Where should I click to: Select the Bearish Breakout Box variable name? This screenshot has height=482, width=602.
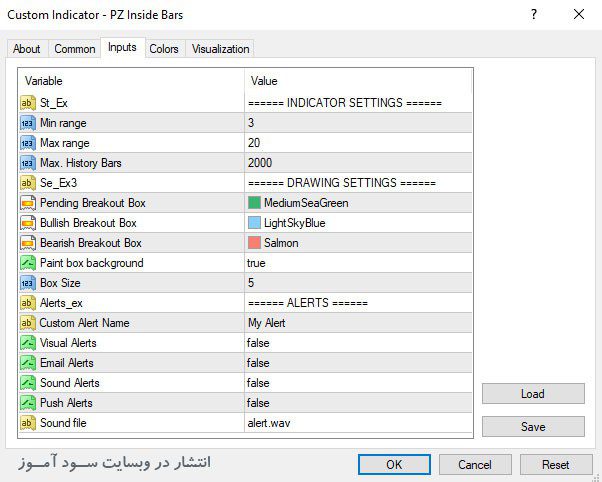pos(91,243)
